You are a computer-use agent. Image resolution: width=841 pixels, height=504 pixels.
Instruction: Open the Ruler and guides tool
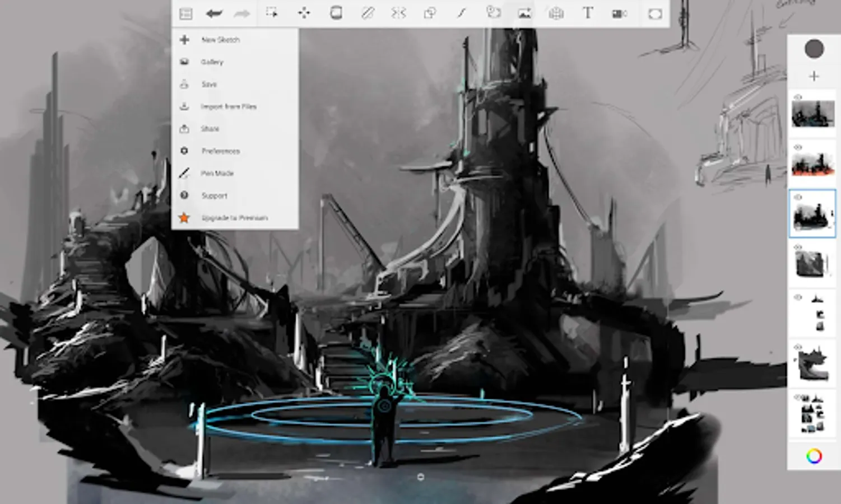pyautogui.click(x=368, y=13)
